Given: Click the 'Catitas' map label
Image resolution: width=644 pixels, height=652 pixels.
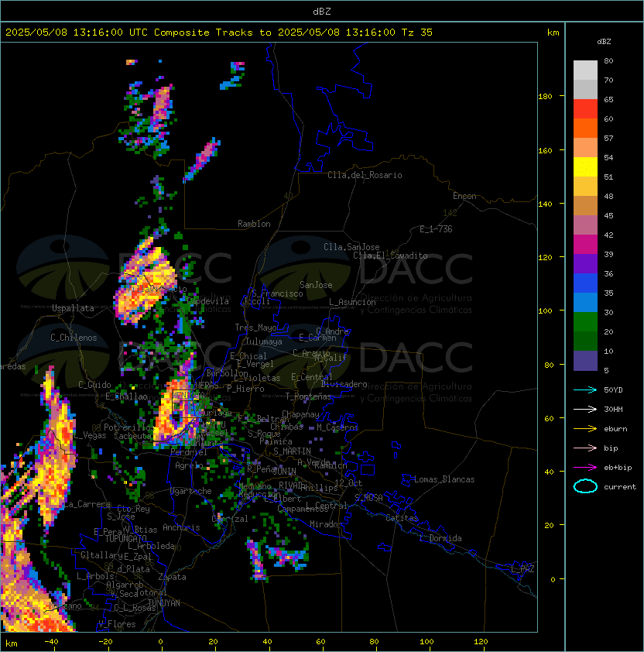Looking at the screenshot, I should click(402, 518).
